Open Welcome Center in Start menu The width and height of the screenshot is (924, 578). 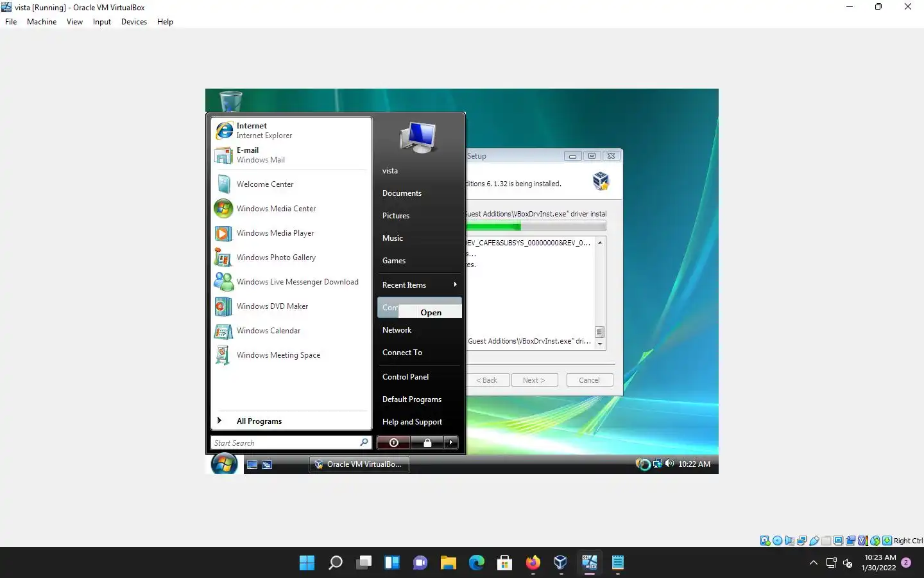(x=291, y=184)
